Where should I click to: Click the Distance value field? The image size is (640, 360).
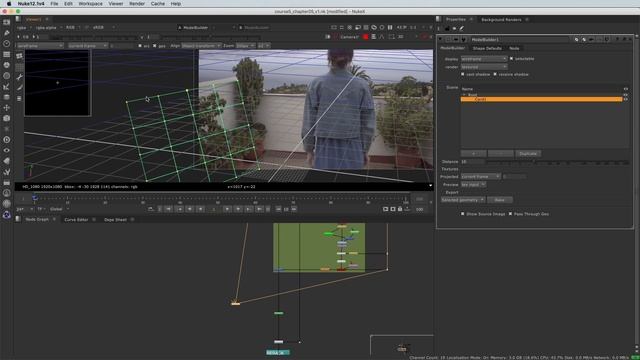(472, 162)
